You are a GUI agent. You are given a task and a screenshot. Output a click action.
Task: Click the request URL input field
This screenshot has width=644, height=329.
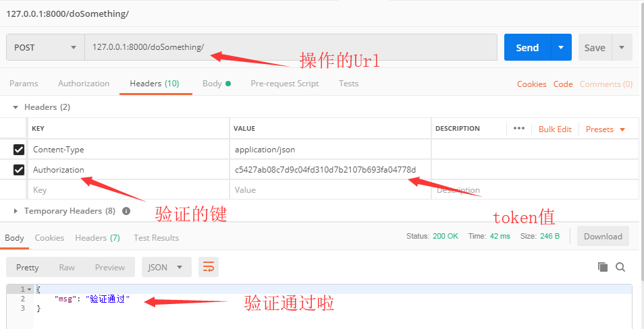291,47
